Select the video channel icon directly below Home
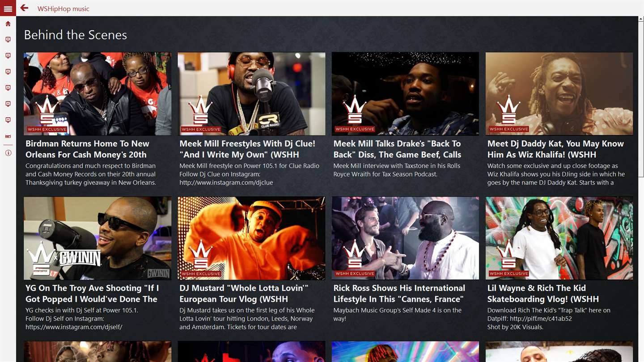This screenshot has width=644, height=362. tap(8, 40)
